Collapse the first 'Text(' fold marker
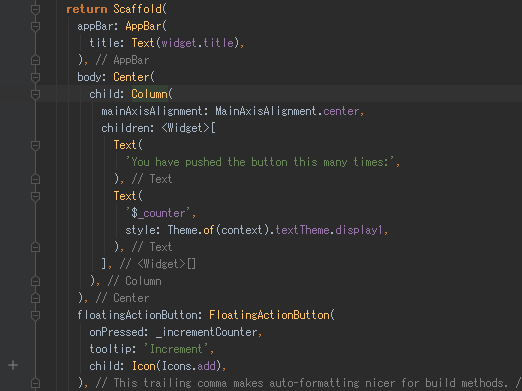522x391 pixels. [35, 145]
